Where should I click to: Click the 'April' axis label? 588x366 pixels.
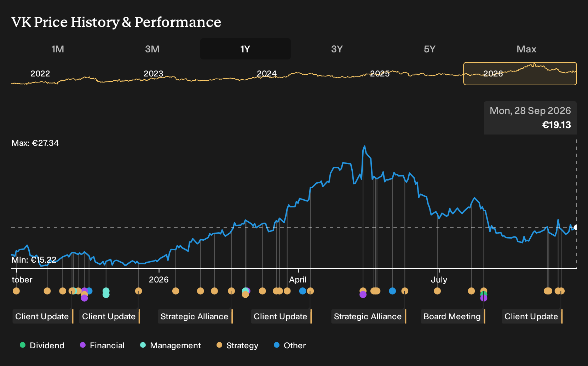[298, 280]
